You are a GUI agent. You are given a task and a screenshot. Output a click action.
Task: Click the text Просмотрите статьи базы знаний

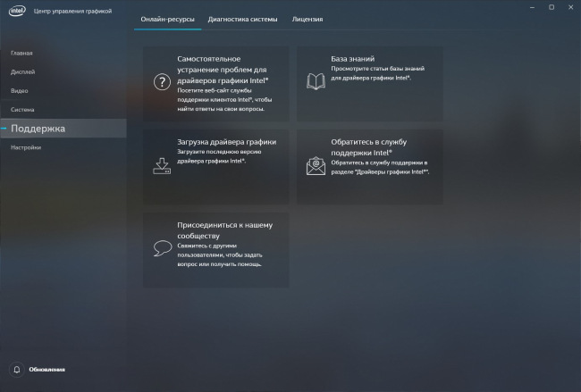coord(377,73)
